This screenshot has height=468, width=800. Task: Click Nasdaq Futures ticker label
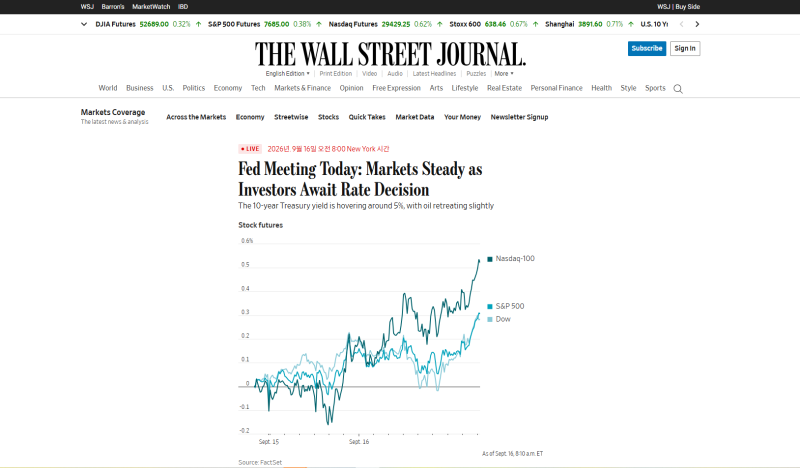pyautogui.click(x=353, y=24)
